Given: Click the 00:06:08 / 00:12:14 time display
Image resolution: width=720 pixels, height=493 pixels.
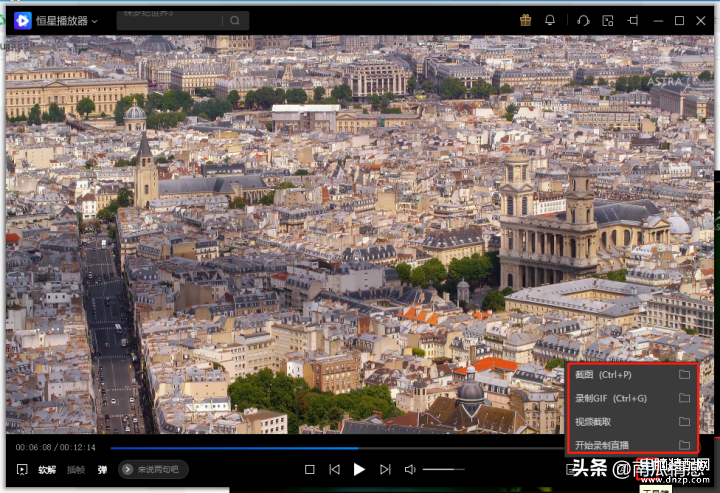Looking at the screenshot, I should pyautogui.click(x=56, y=447).
